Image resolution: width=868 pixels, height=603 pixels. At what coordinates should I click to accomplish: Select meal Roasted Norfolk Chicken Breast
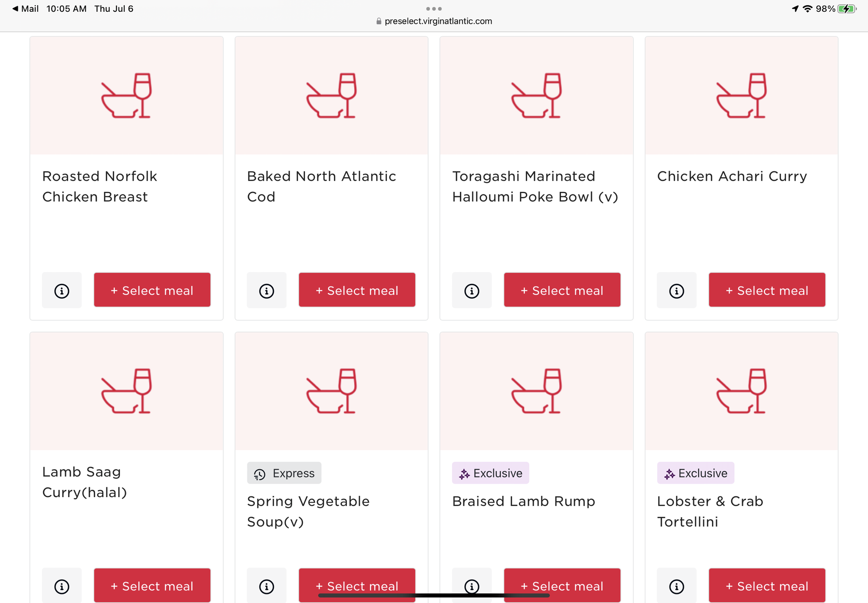(152, 290)
